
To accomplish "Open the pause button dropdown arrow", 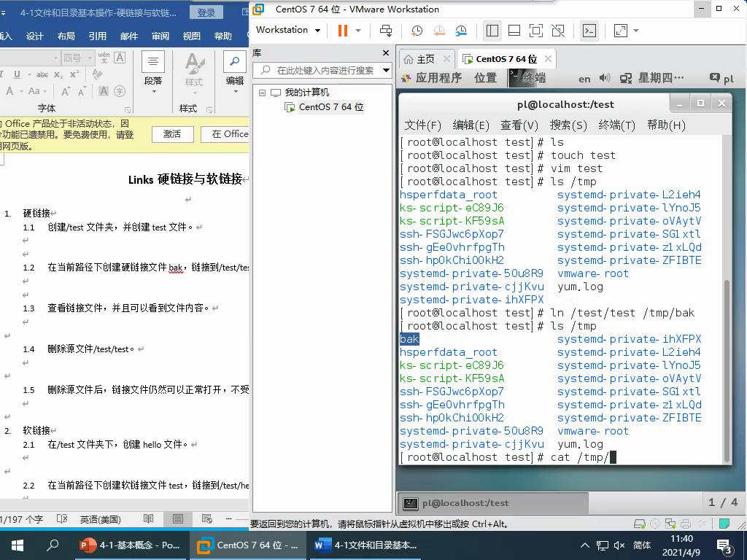I will click(x=357, y=31).
